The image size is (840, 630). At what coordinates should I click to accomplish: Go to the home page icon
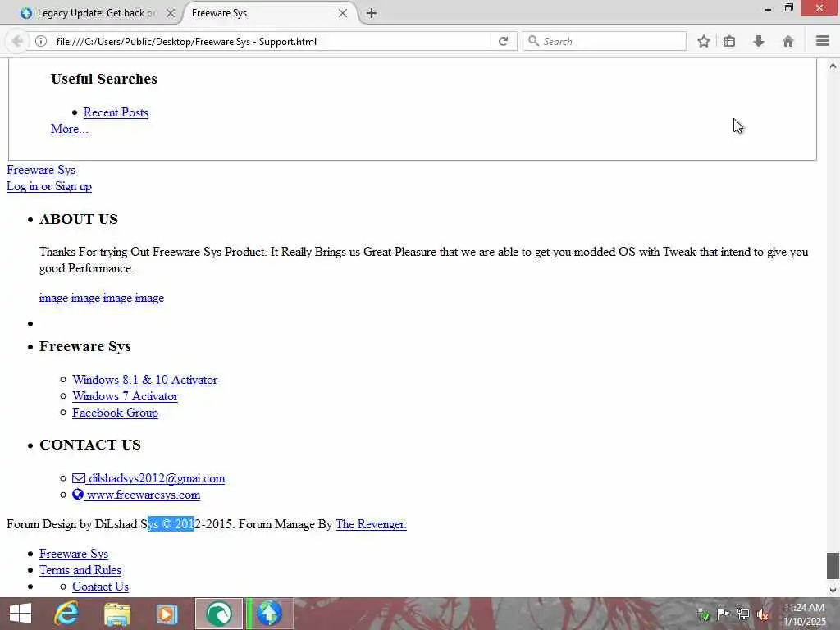point(788,41)
